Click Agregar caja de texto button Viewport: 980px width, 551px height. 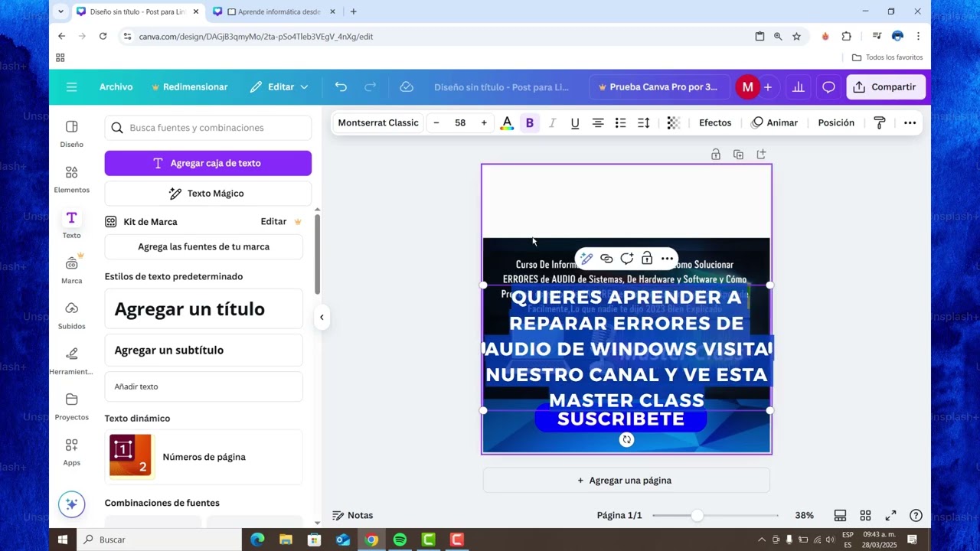click(208, 163)
